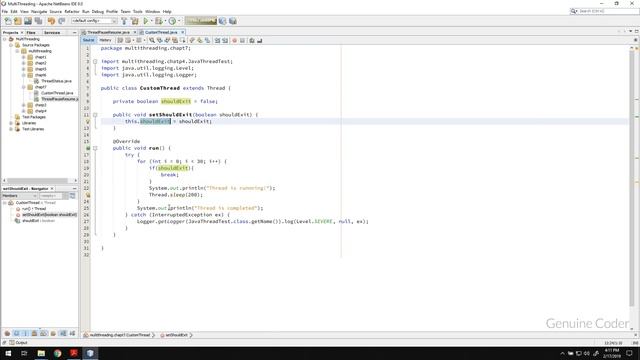640x360 pixels.
Task: Open the Refactor menu
Action: pyautogui.click(x=72, y=11)
